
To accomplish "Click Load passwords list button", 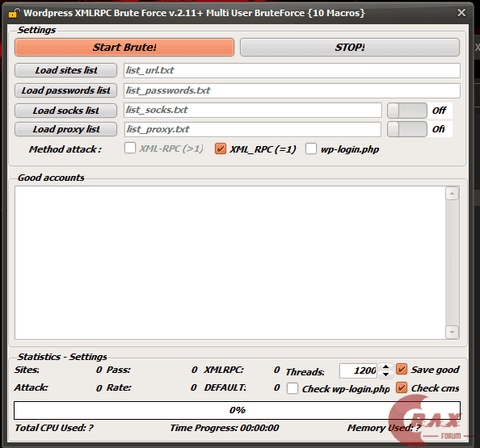I will point(65,90).
